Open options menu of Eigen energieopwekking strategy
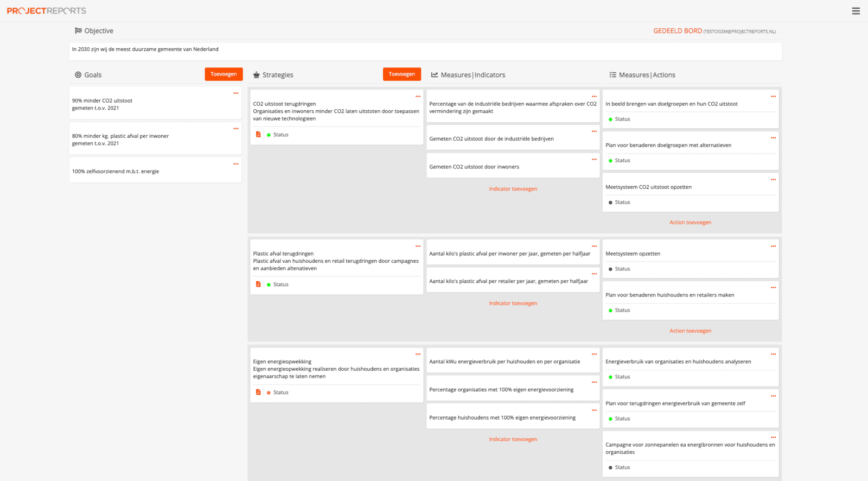Screen dimensions: 868x481 tap(418, 355)
